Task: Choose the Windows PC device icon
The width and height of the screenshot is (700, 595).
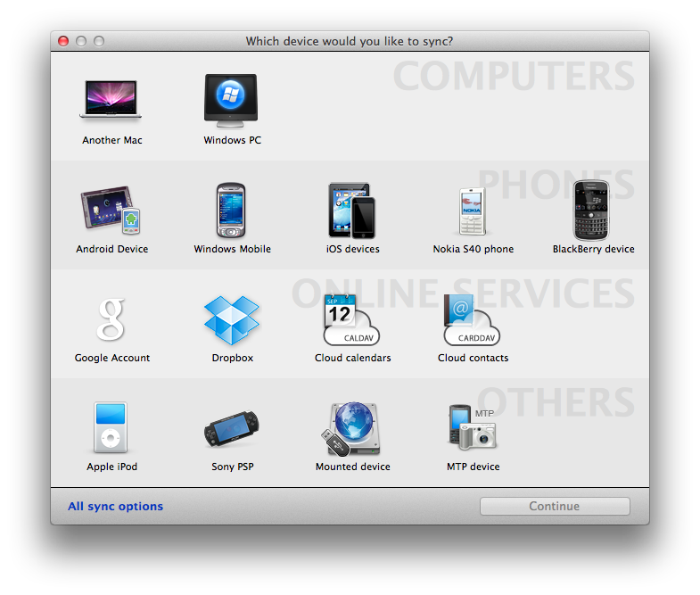Action: (x=232, y=99)
